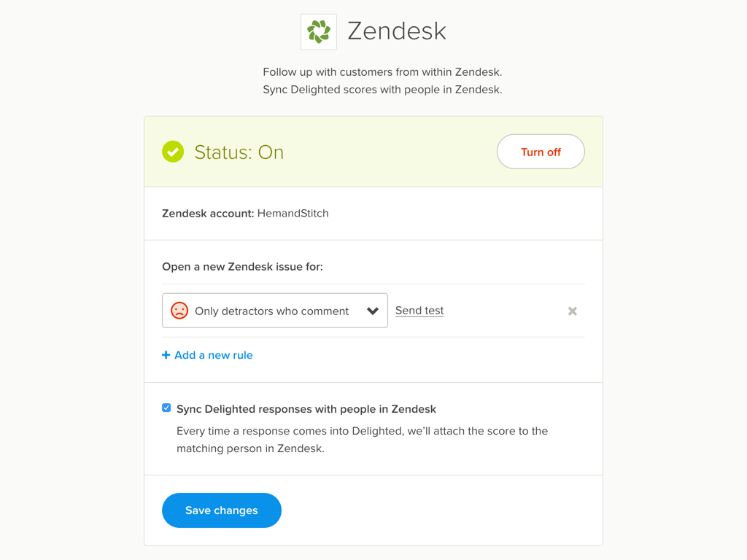Click the sync description text below the checkbox

pyautogui.click(x=362, y=440)
